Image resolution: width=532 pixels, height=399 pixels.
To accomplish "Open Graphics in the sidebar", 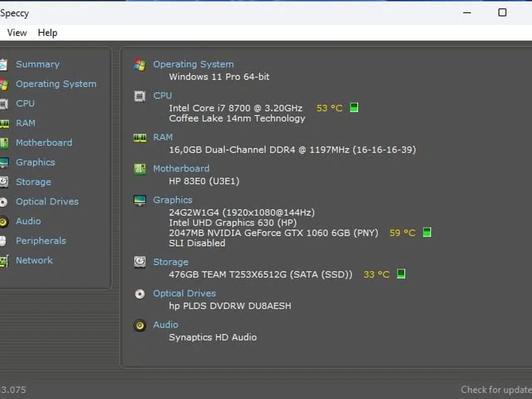I will (x=35, y=162).
